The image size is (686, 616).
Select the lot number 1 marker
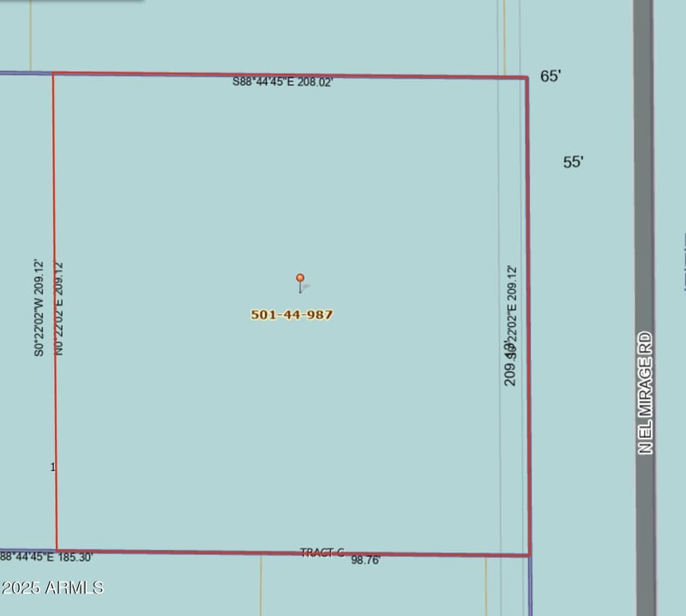tap(53, 466)
